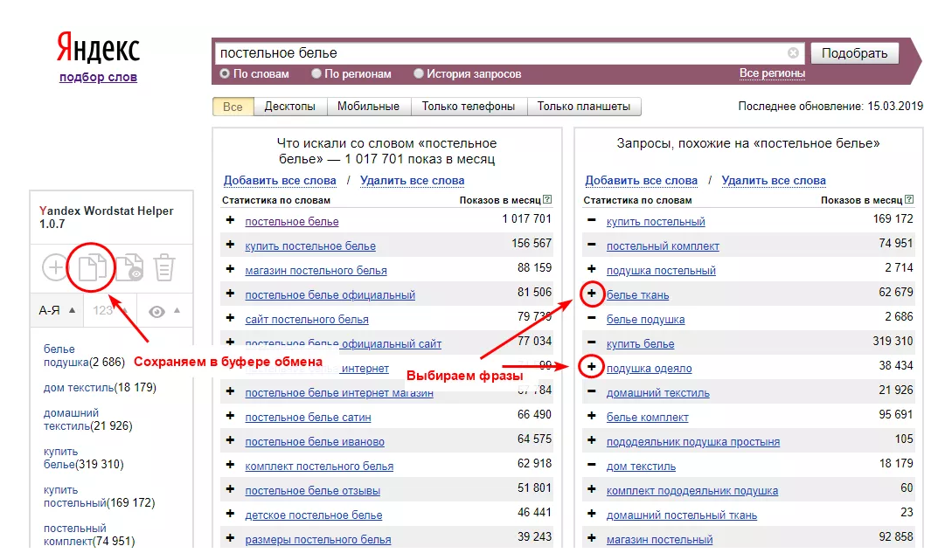Select 'По регионам' radio button
The image size is (938, 560).
click(316, 73)
